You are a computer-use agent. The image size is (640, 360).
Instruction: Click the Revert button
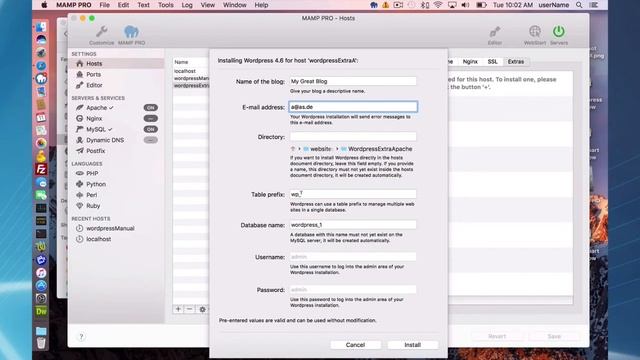pyautogui.click(x=497, y=336)
